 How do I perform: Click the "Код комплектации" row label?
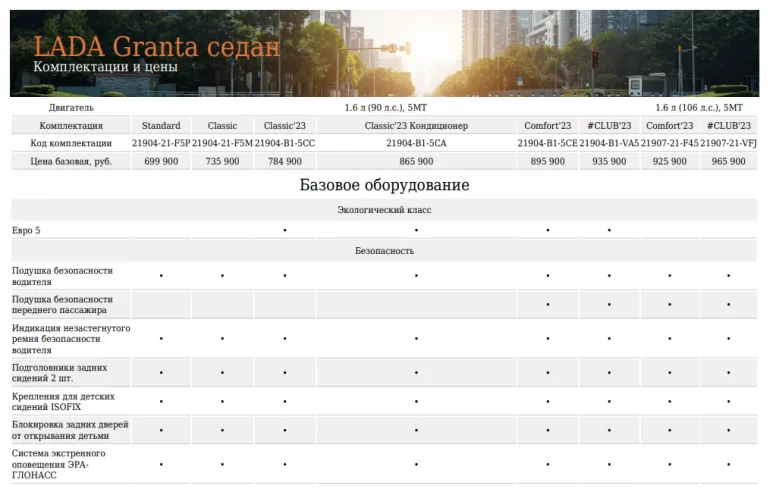click(71, 143)
